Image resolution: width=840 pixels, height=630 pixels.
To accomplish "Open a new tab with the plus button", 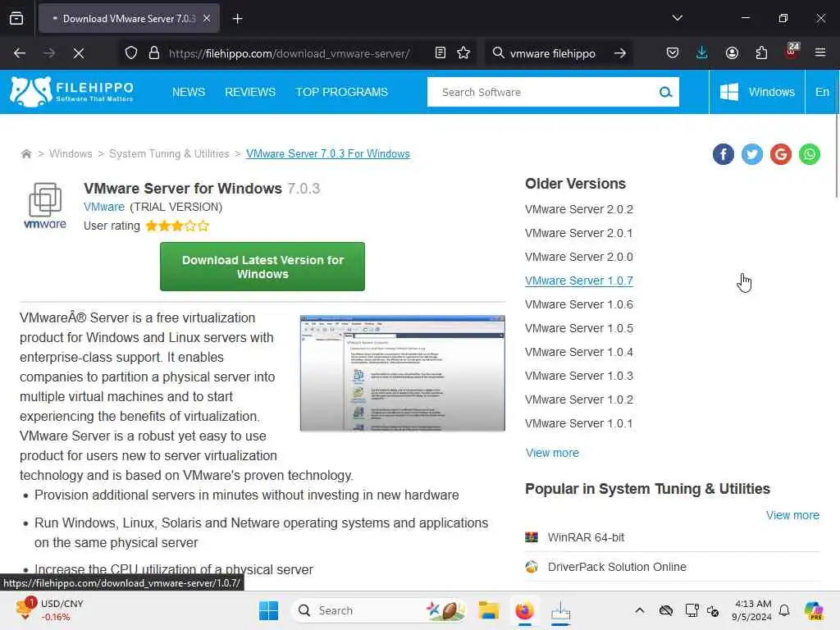I will [237, 19].
